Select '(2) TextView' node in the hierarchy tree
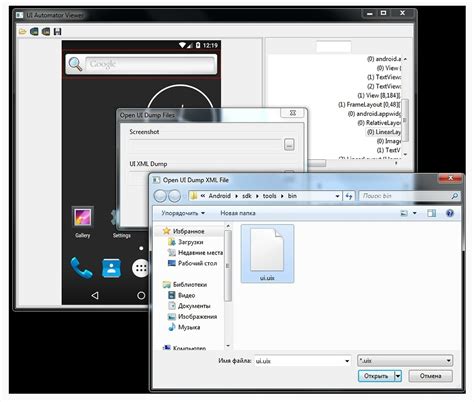The width and height of the screenshot is (474, 402). [x=384, y=86]
